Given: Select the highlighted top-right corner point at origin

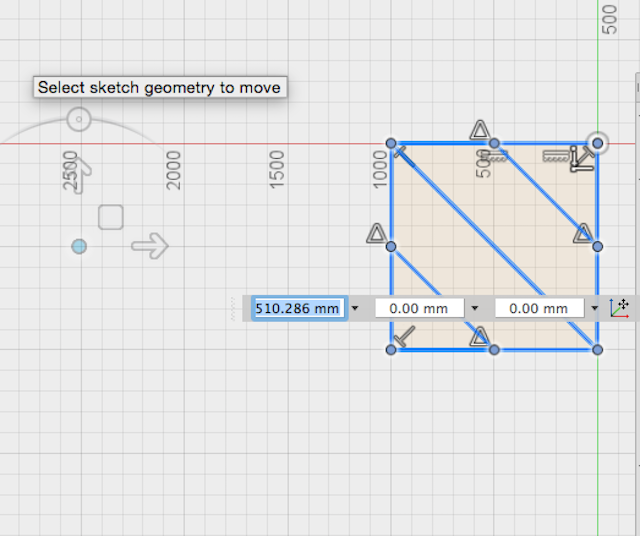Looking at the screenshot, I should coord(598,143).
